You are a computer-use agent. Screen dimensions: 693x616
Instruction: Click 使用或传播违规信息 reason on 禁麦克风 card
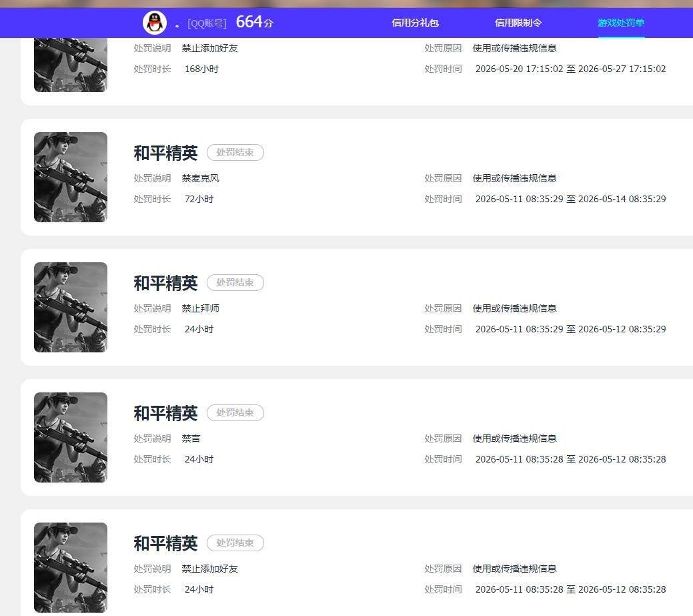tap(514, 178)
